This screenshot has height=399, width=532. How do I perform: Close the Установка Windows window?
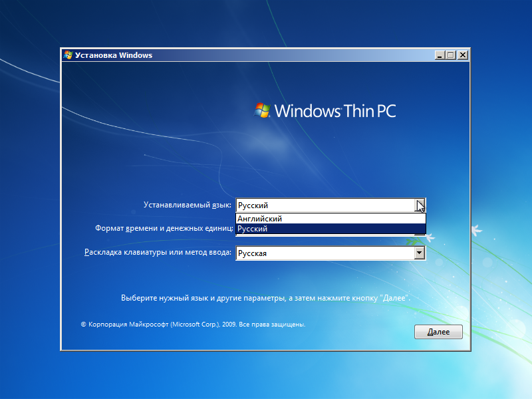(x=462, y=55)
